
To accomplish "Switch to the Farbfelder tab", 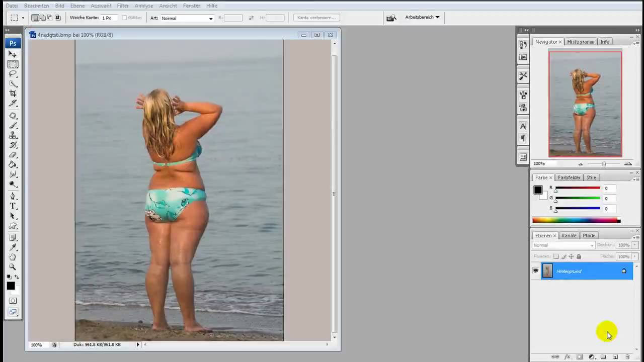I will click(569, 177).
